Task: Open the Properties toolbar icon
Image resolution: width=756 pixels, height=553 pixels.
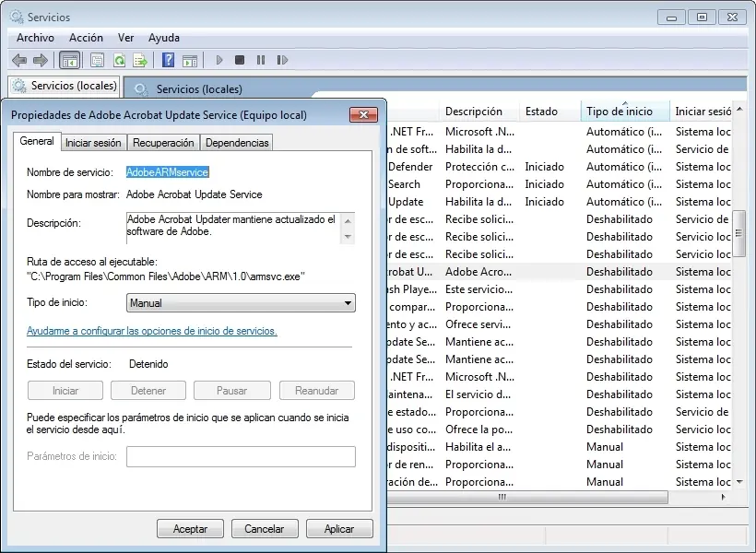Action: coord(97,60)
